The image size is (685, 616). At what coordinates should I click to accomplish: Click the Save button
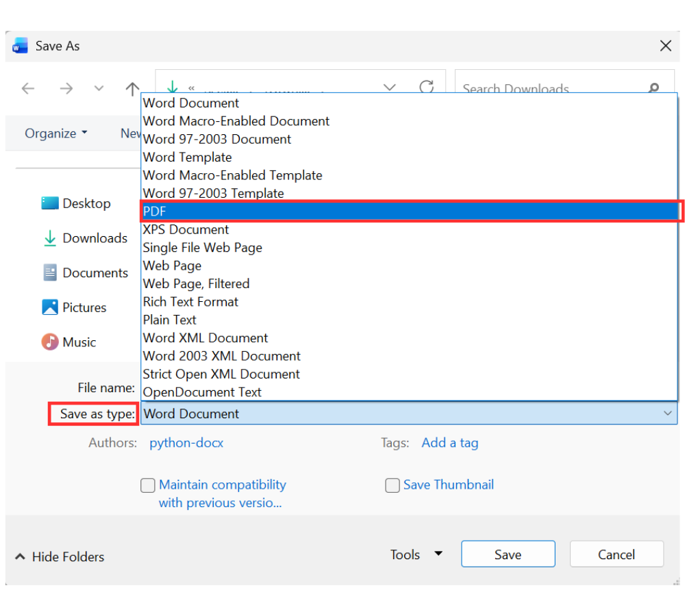508,554
